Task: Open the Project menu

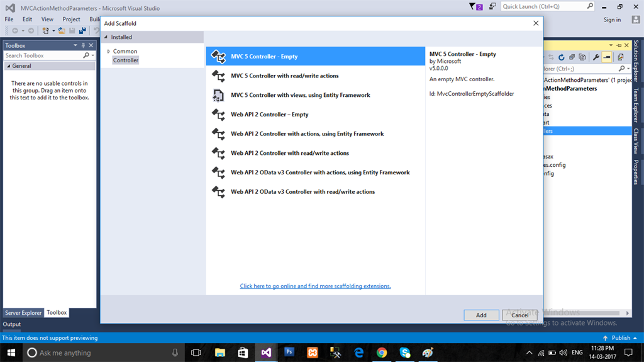Action: pyautogui.click(x=71, y=20)
